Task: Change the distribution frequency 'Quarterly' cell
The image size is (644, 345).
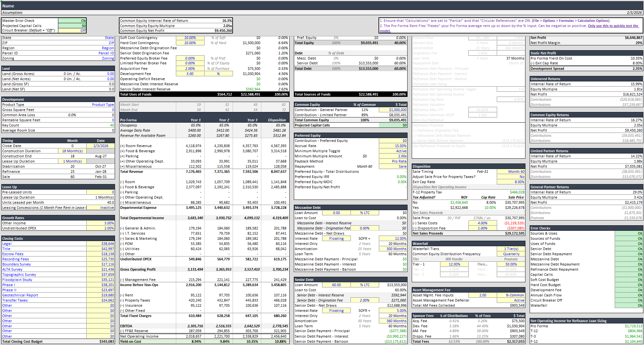Action: point(511,254)
